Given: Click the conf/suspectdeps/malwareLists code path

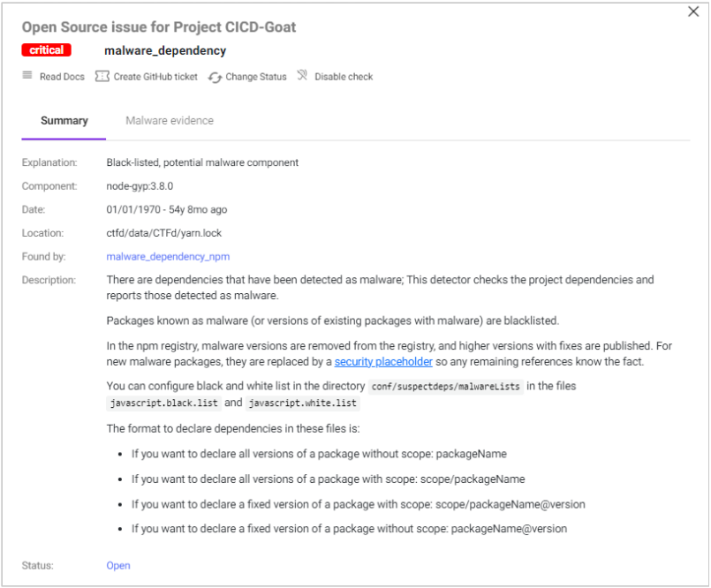Looking at the screenshot, I should (x=446, y=387).
